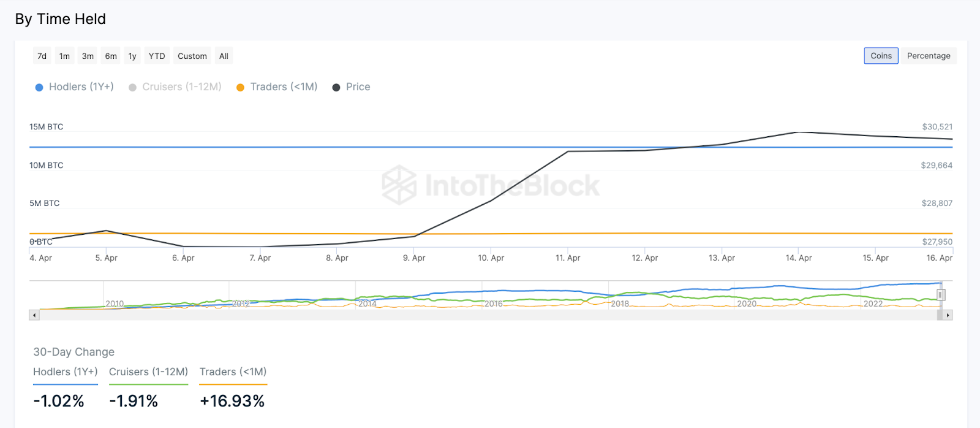
Task: Hide the Traders (<1M) series
Action: tap(284, 87)
